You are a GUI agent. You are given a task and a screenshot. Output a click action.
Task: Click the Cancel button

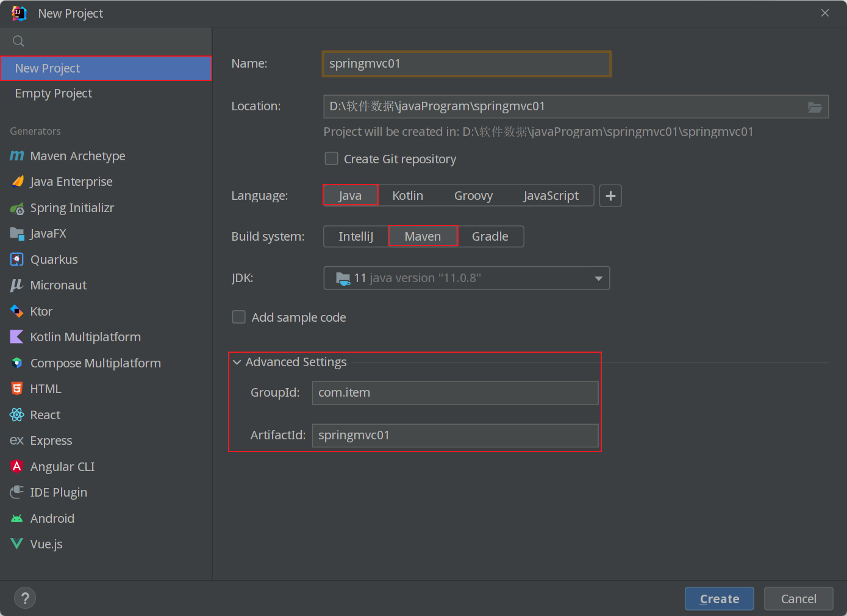pyautogui.click(x=798, y=599)
